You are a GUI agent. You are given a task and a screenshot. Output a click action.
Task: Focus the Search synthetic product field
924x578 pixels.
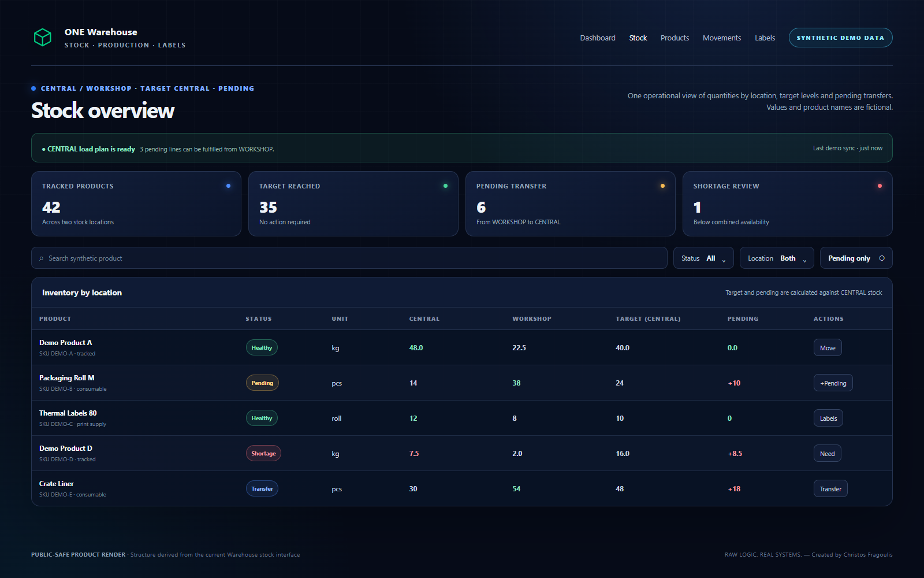349,258
